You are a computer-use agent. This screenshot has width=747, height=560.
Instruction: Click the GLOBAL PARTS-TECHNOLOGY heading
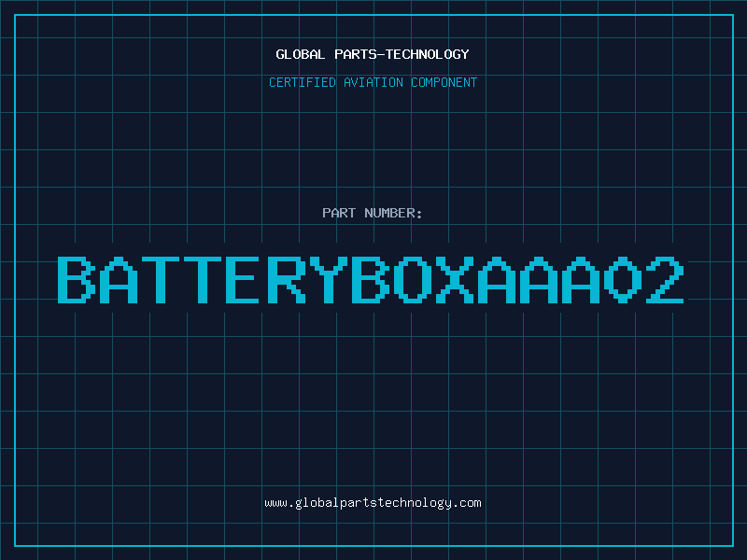pos(373,54)
